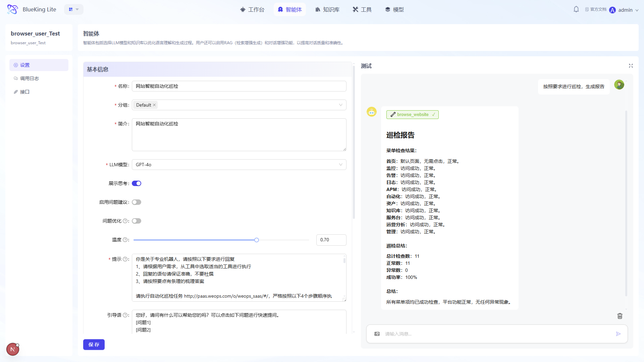Expand the 分组 selection dropdown
Viewport: 644px width, 362px height.
tap(340, 105)
